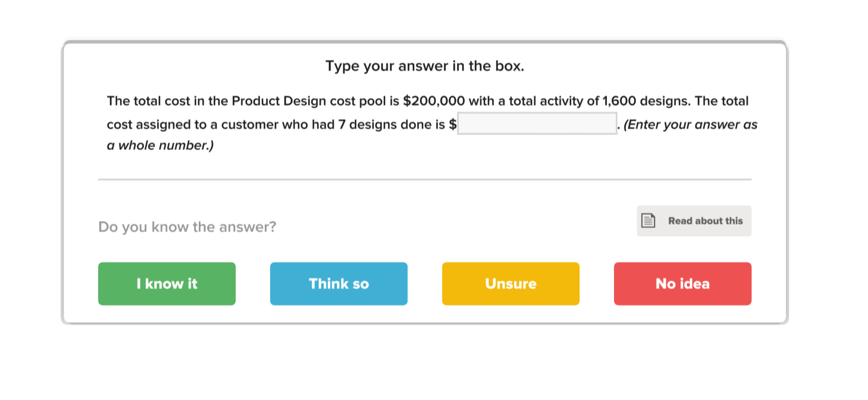Admit uncertainty with the Unsure button
The image size is (868, 400).
pos(510,283)
